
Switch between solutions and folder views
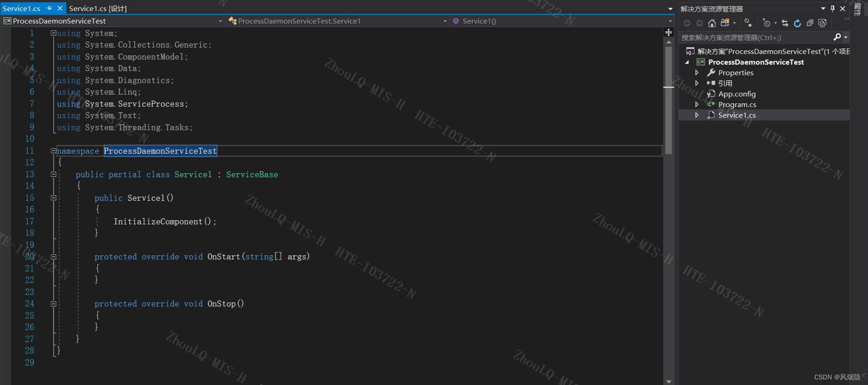[x=725, y=23]
